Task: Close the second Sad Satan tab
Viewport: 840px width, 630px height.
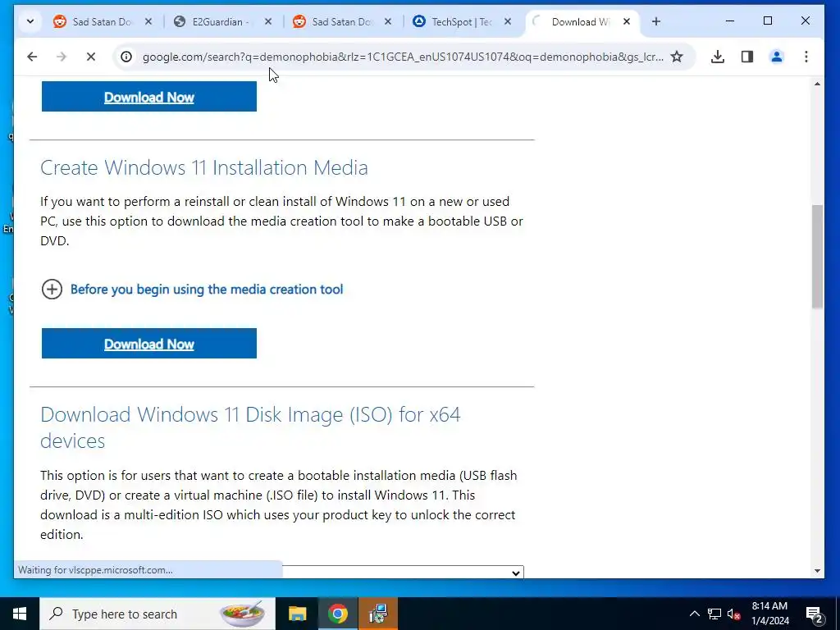Action: pos(388,22)
